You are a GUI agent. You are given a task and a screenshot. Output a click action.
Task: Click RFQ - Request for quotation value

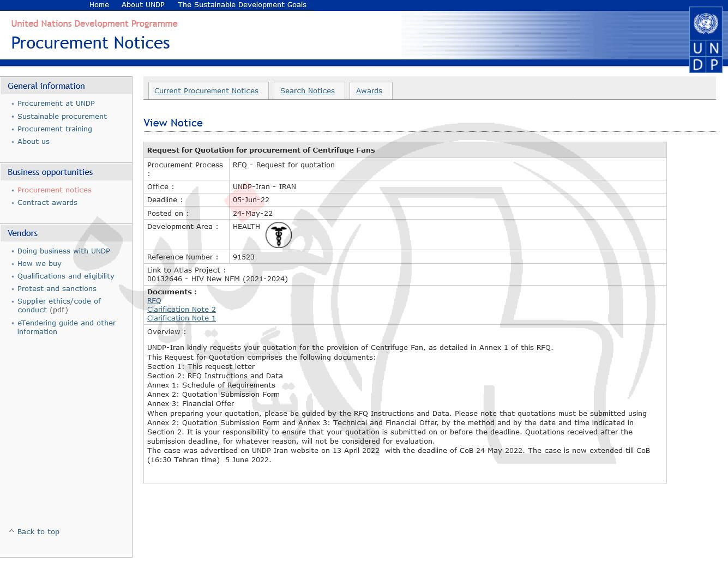[284, 165]
